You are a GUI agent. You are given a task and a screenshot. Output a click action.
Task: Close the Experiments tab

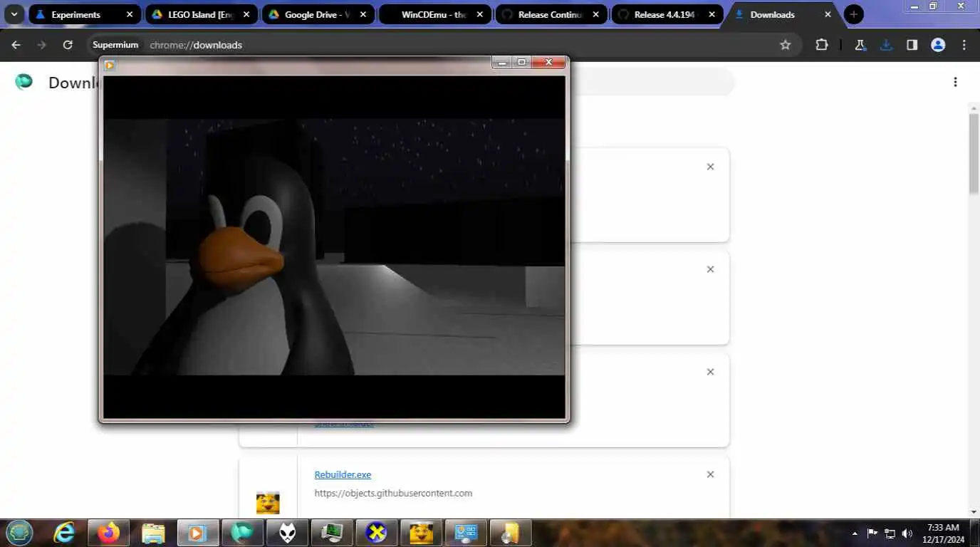pyautogui.click(x=130, y=14)
